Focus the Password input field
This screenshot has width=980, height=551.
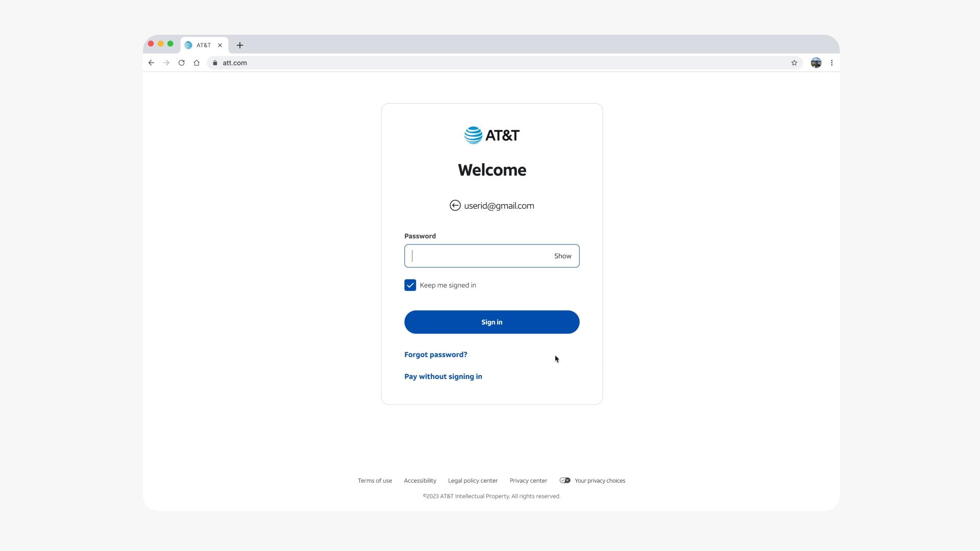(x=492, y=256)
